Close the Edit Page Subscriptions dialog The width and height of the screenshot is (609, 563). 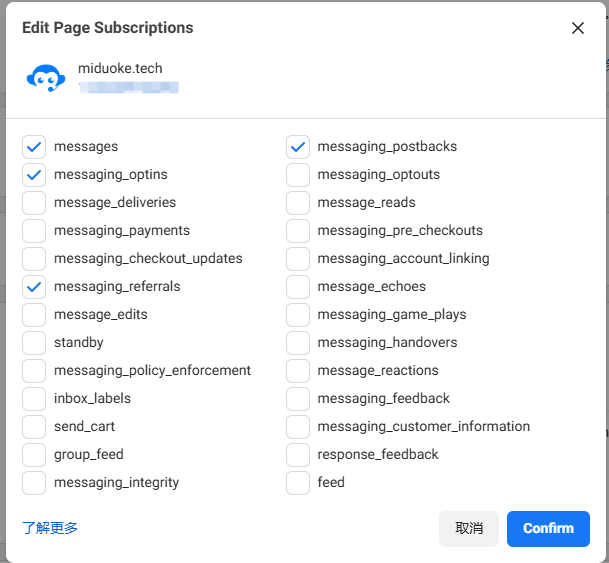[578, 28]
